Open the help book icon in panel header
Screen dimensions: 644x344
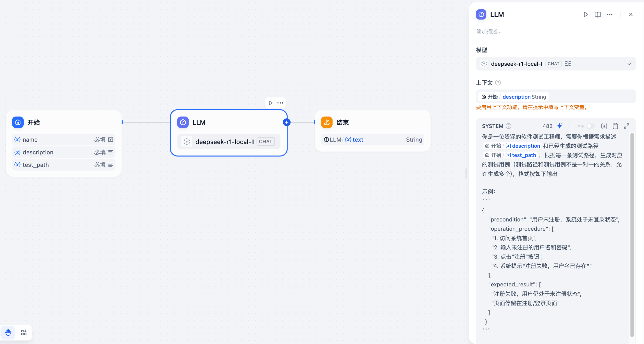[x=598, y=14]
